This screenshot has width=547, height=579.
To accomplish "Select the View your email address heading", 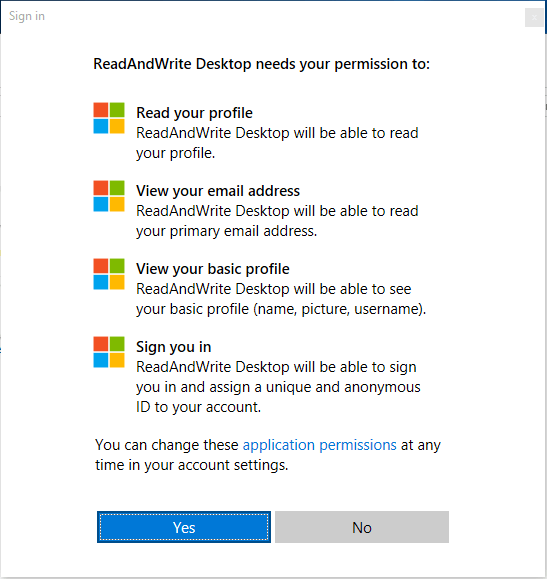I will click(218, 191).
